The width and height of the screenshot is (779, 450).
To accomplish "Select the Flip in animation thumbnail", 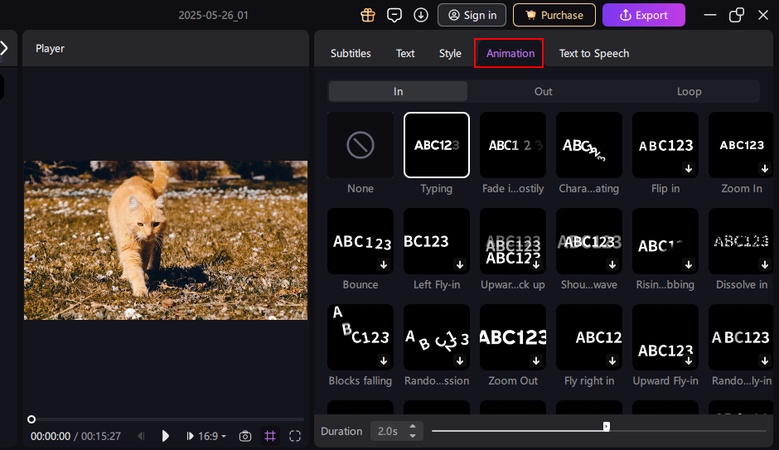I will tap(665, 145).
